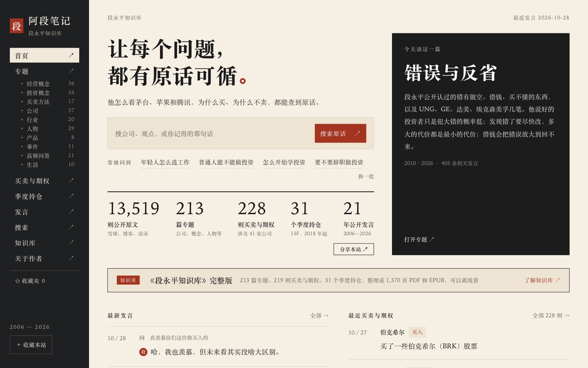Image resolution: width=588 pixels, height=368 pixels.
Task: Expand the 事件 category
Action: (47, 146)
